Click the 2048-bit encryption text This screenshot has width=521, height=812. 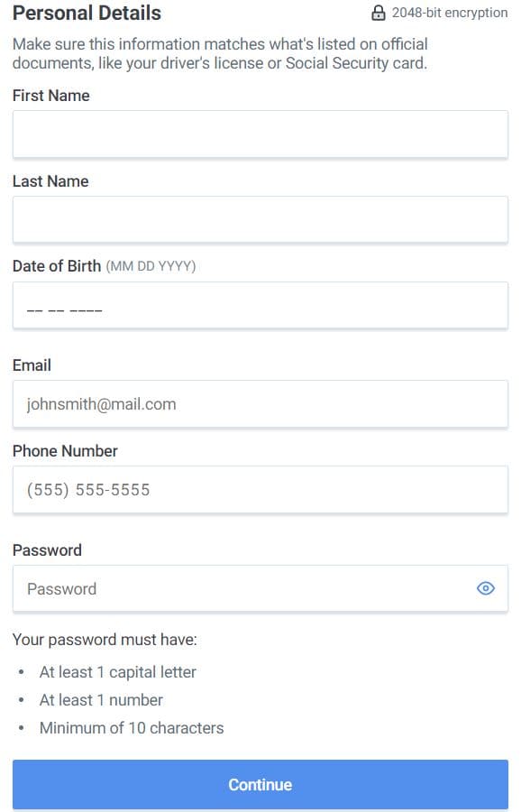click(450, 13)
